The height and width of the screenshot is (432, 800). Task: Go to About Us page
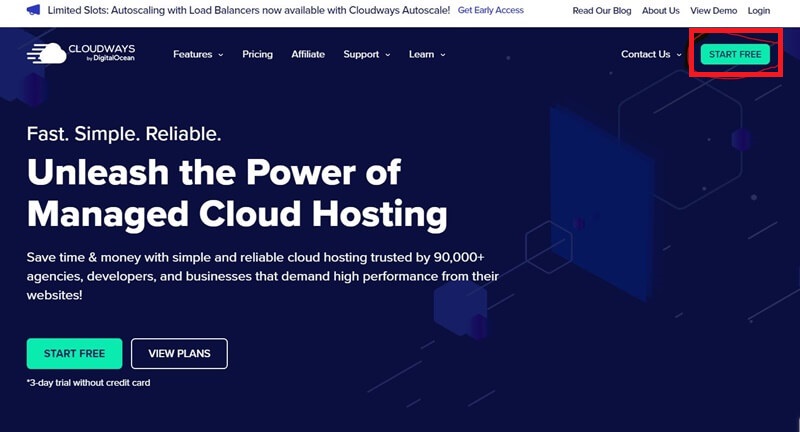click(x=661, y=11)
